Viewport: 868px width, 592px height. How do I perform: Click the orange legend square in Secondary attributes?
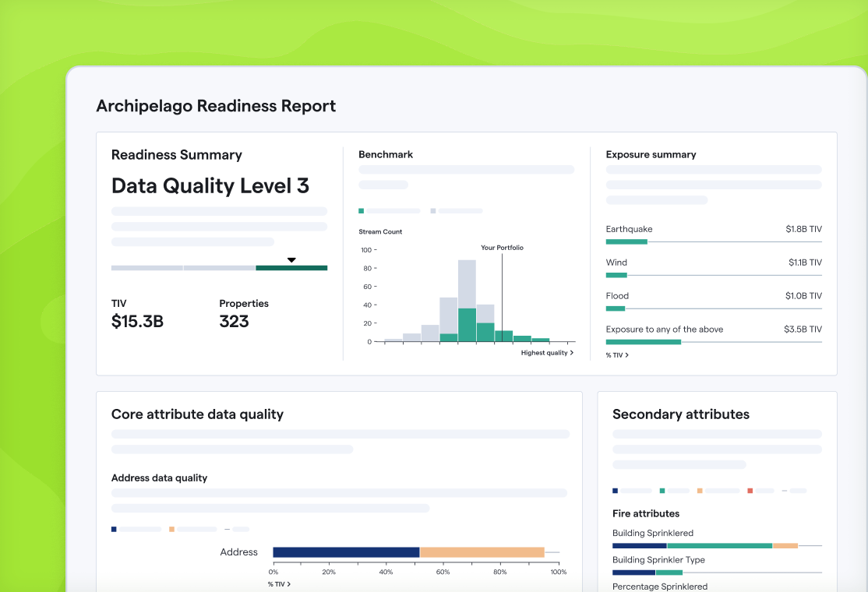700,491
